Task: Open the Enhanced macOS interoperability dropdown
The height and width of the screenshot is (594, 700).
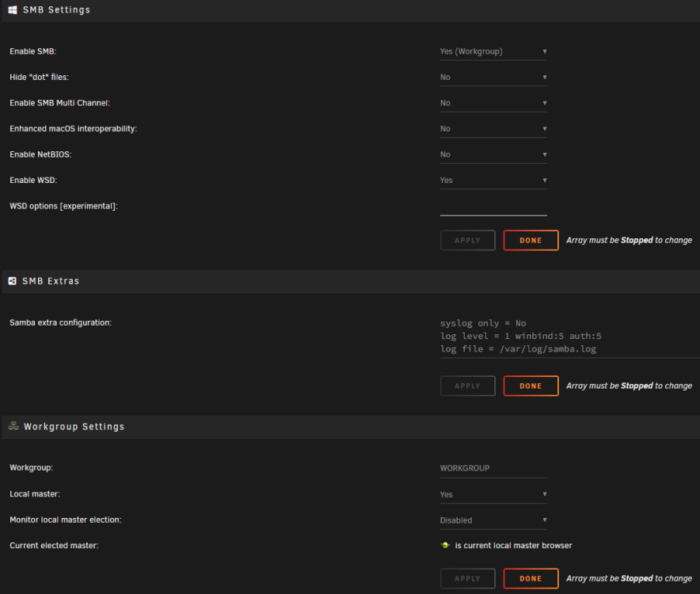Action: pos(493,128)
